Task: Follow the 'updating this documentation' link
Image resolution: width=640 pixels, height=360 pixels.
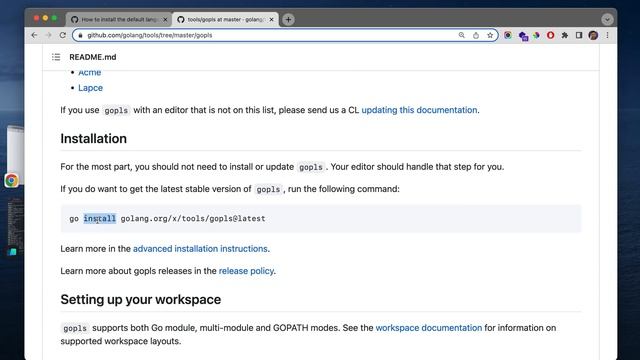Action: [419, 110]
